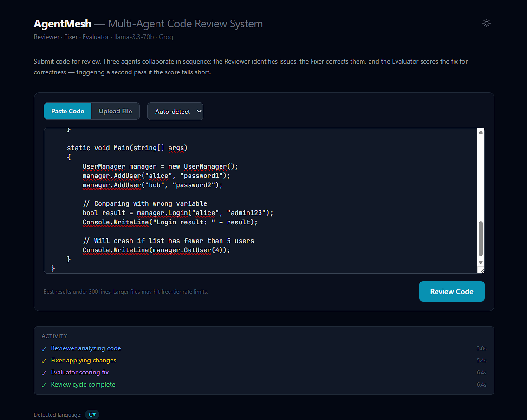Click the Fixer applying changes status line
Screen dimensions: 527x420
click(84, 361)
